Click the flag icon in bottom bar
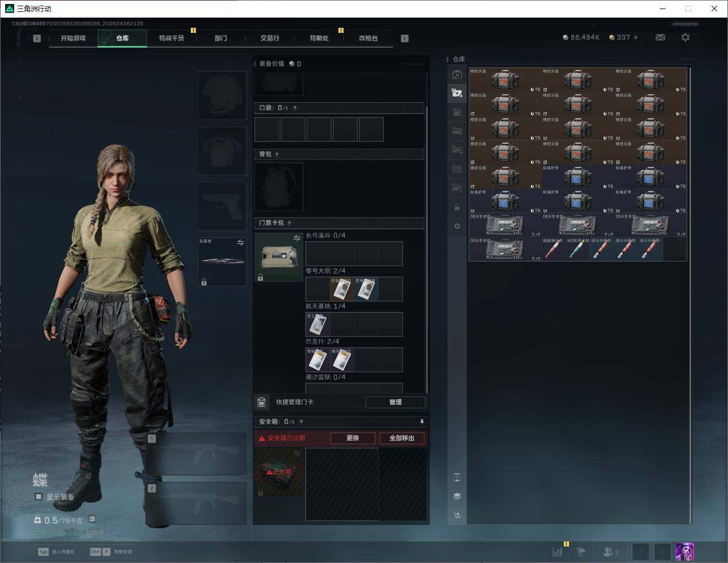Image resolution: width=728 pixels, height=563 pixels. 581,551
